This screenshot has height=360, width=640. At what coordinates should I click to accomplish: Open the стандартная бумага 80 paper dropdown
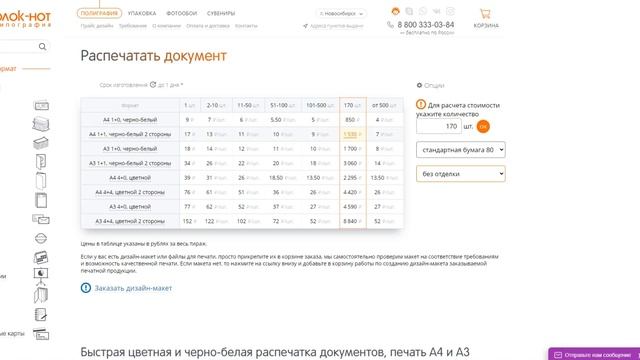(x=460, y=150)
